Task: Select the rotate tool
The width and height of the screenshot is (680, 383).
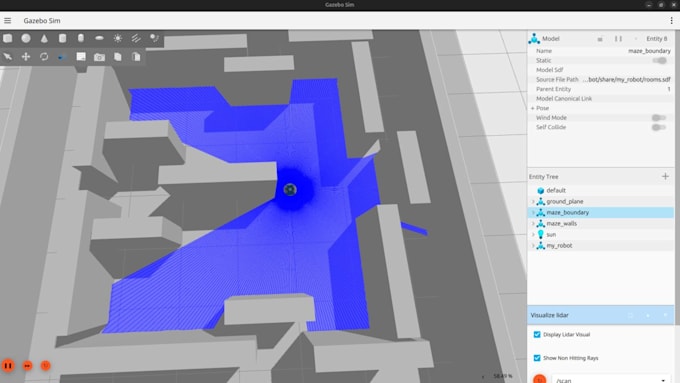Action: (44, 57)
